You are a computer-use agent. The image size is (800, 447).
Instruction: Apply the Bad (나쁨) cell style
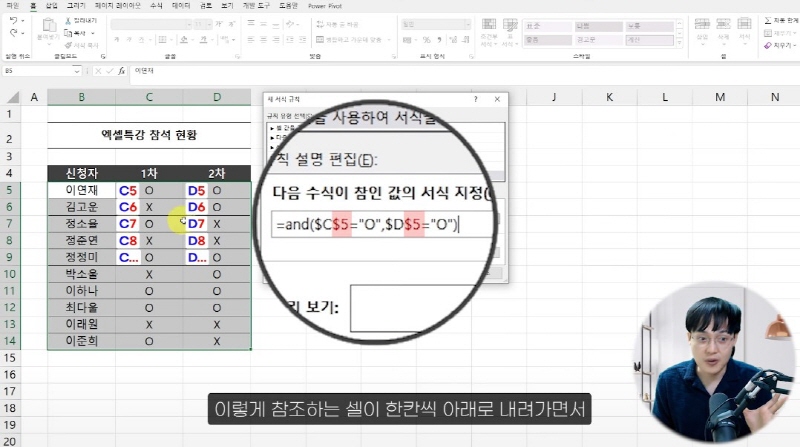coord(598,26)
